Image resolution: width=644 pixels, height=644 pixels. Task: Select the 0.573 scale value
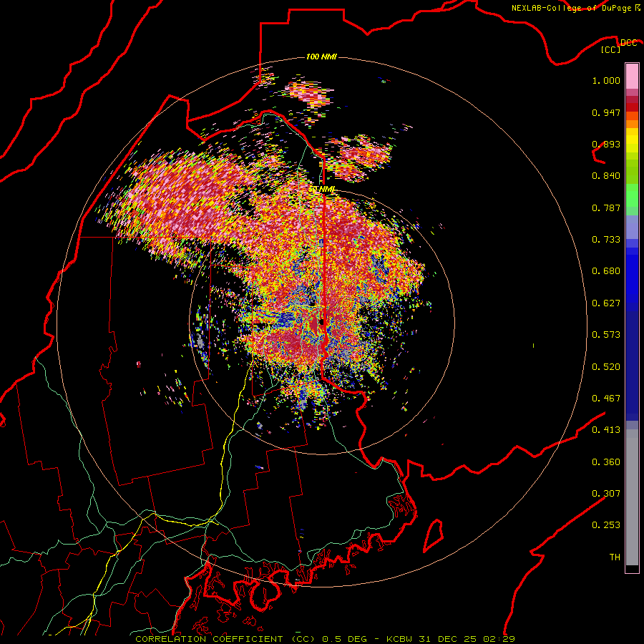606,335
